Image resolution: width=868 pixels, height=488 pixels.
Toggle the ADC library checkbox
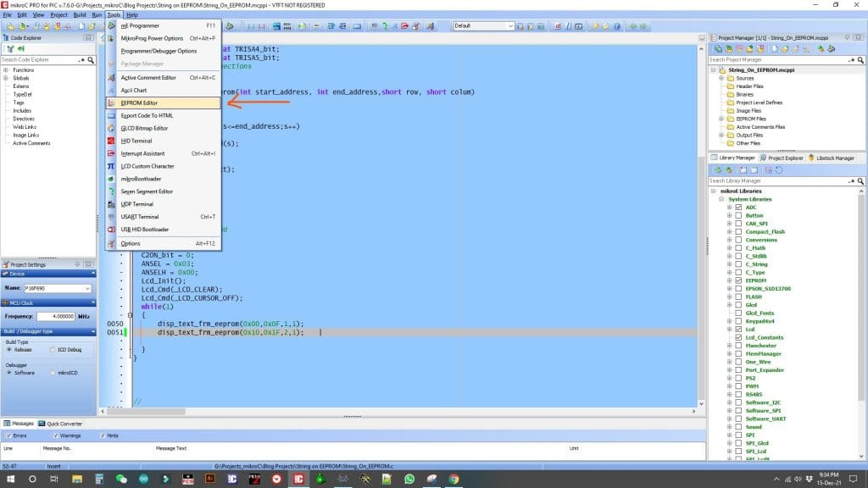(x=738, y=208)
